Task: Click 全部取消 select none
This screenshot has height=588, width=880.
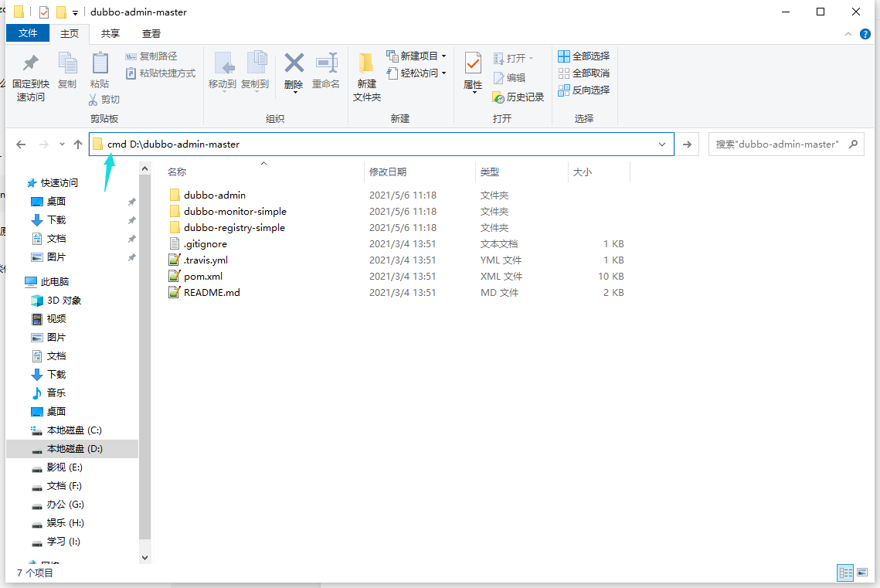Action: click(x=583, y=73)
